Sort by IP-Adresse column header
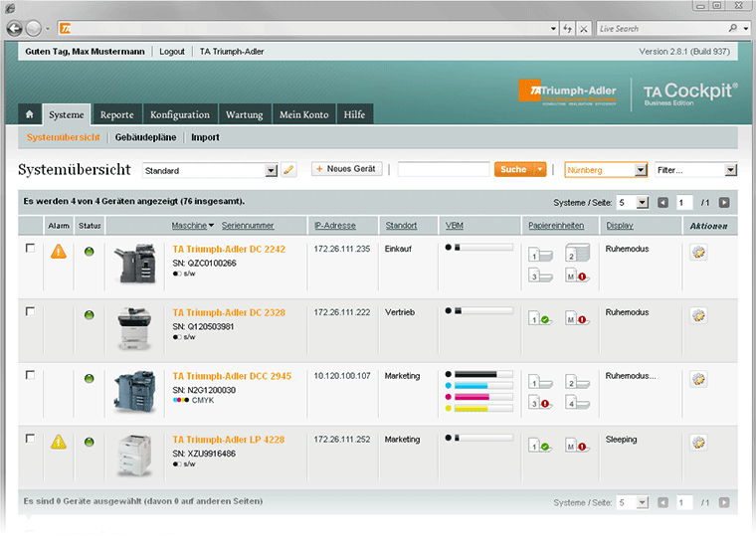The image size is (756, 552). (334, 225)
